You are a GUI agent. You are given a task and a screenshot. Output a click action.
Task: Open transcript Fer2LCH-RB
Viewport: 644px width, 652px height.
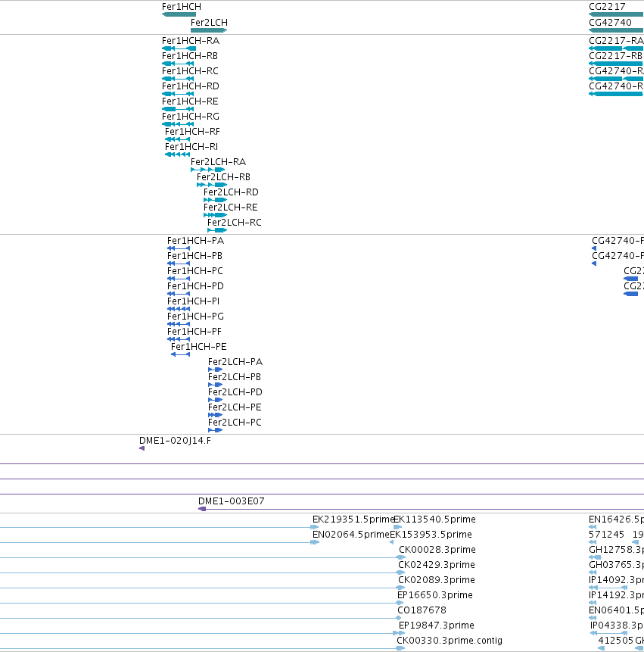[x=223, y=177]
